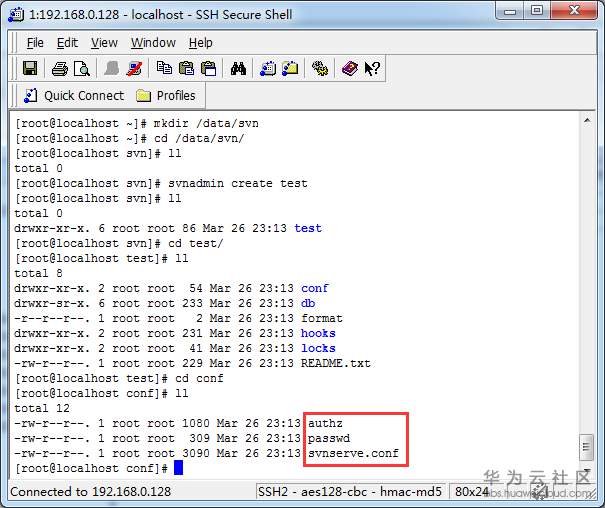Click the blue hooks directory name
Screen dimensions: 605x508
318,333
